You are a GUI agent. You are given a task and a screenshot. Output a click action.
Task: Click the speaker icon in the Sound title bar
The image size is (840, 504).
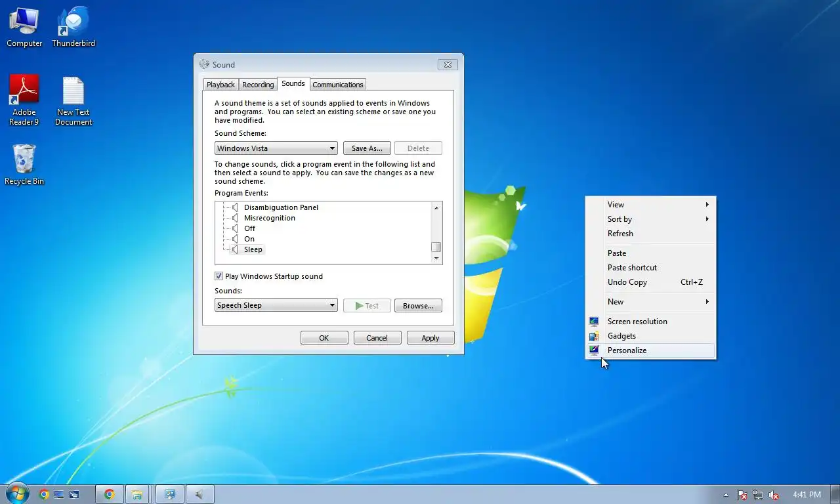click(204, 64)
